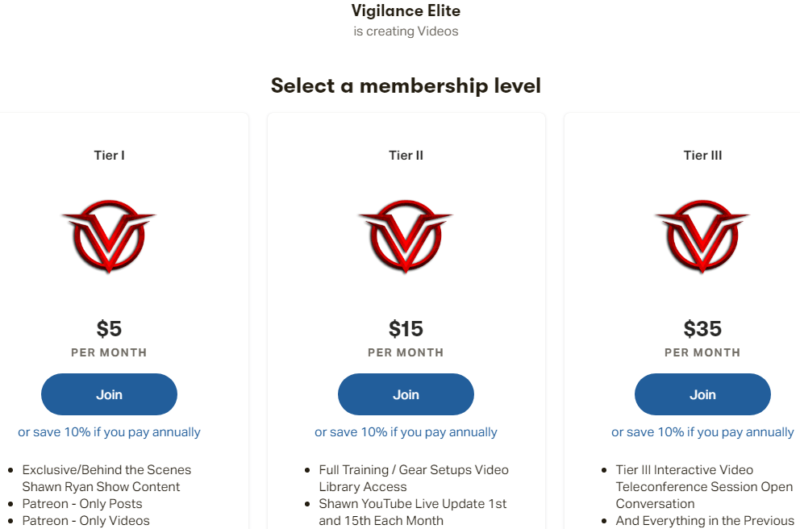Click 'Patreon - Only Videos' benefit item
Screen dimensions: 800x529
click(x=86, y=520)
